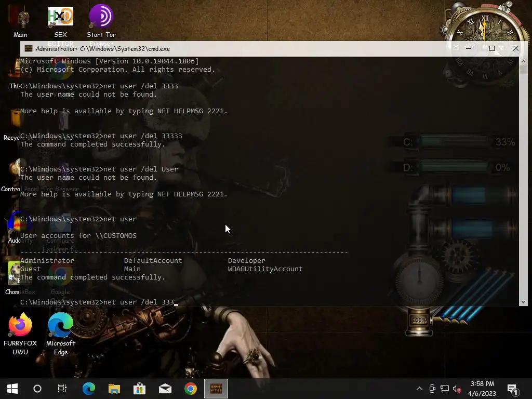This screenshot has width=532, height=399.
Task: Click the Microsoft Windows version line
Action: point(110,61)
